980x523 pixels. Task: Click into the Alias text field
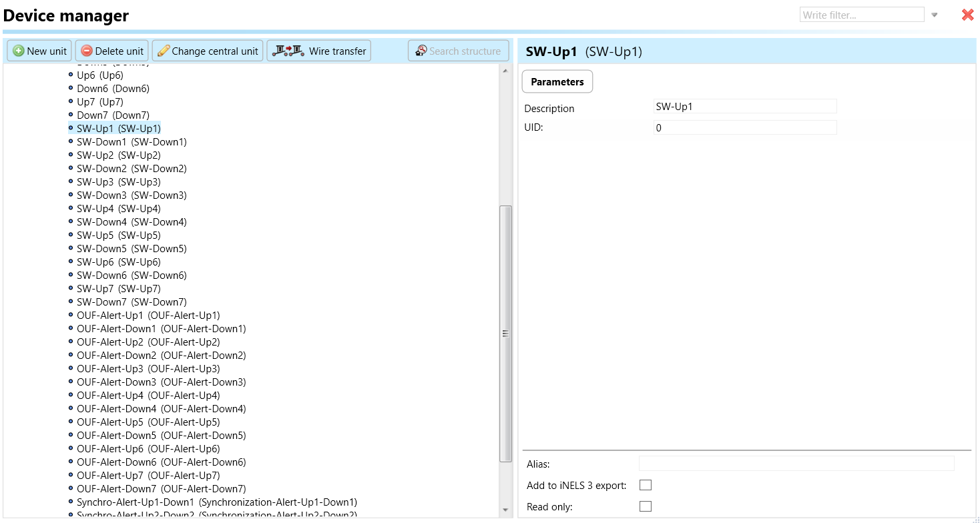796,464
